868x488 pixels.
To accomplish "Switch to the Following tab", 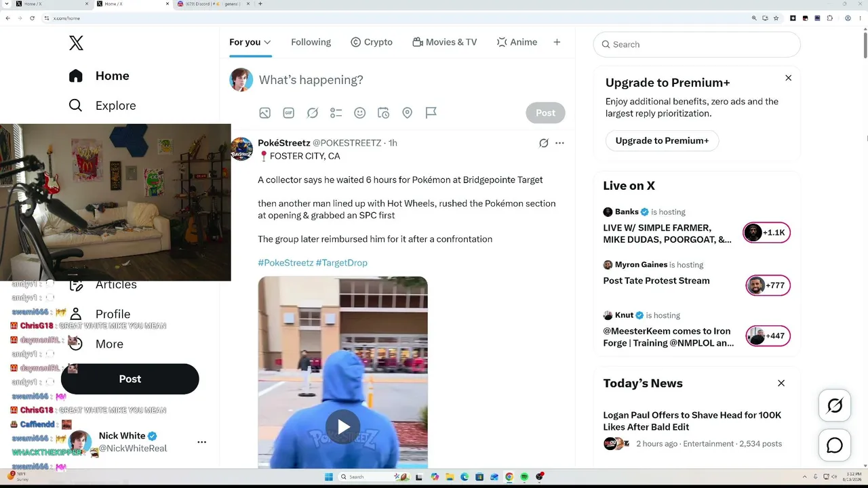I will tap(311, 42).
